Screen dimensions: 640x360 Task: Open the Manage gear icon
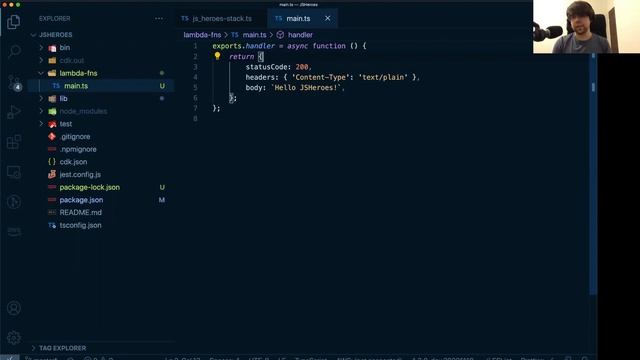tap(14, 338)
